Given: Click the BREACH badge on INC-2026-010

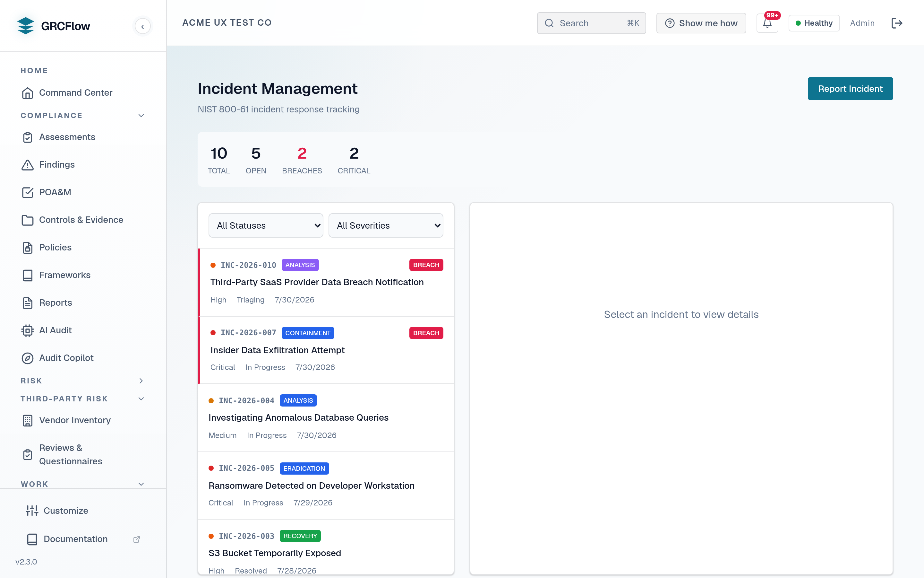Looking at the screenshot, I should coord(426,265).
